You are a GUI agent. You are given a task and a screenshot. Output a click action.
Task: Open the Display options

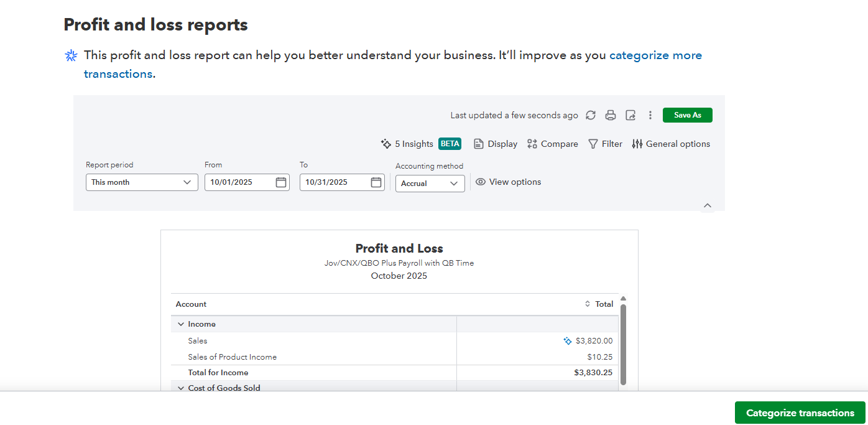(496, 144)
